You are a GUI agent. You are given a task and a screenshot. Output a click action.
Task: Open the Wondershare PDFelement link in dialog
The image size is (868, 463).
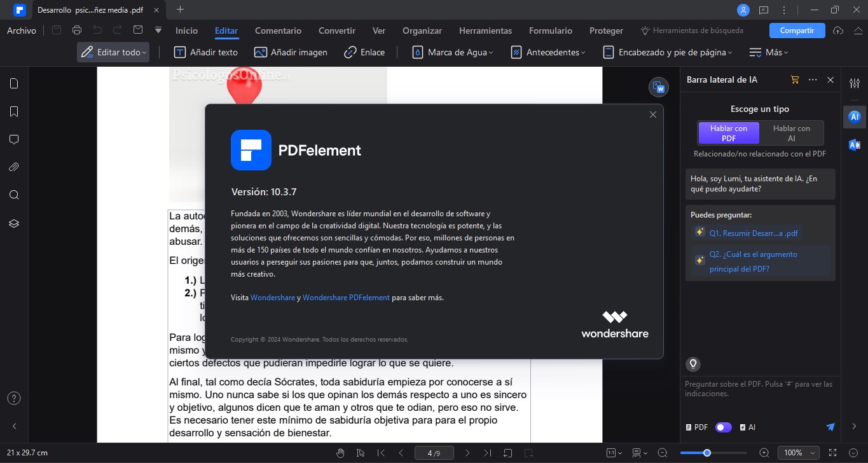point(347,297)
